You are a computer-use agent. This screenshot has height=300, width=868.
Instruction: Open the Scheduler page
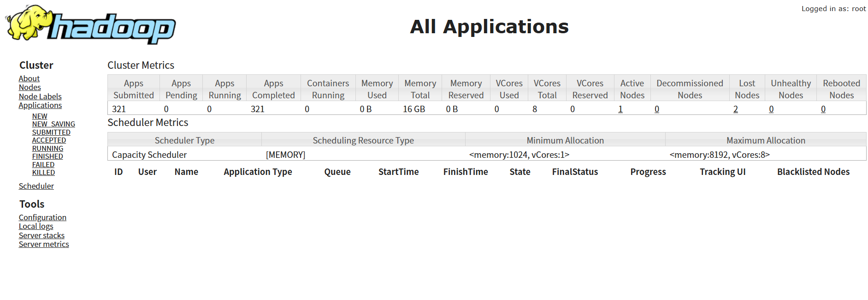[x=36, y=186]
